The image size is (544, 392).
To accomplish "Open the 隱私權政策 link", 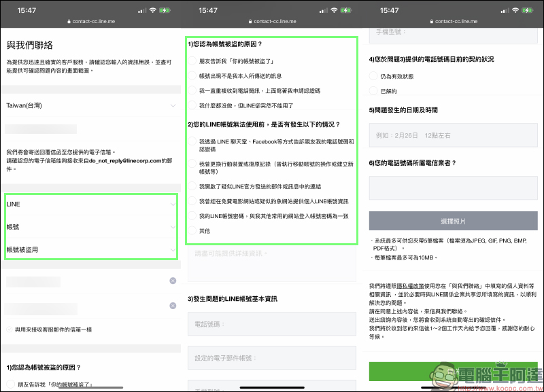I will pyautogui.click(x=411, y=286).
